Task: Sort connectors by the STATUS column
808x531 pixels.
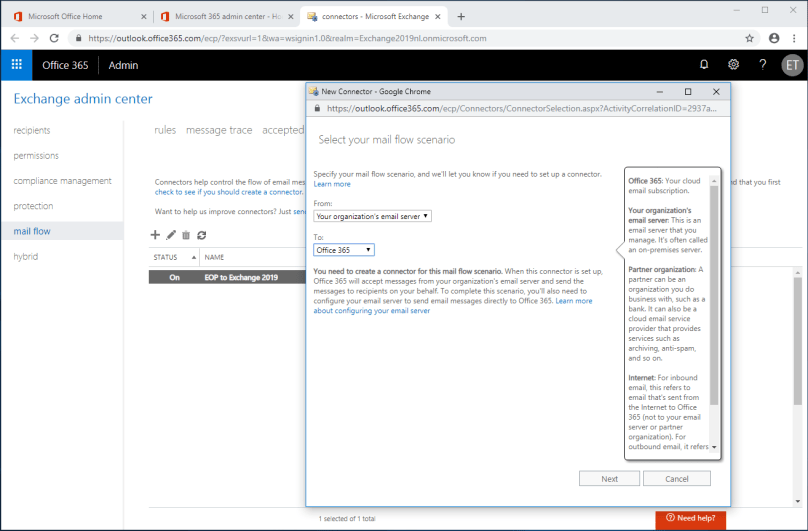Action: pyautogui.click(x=166, y=257)
